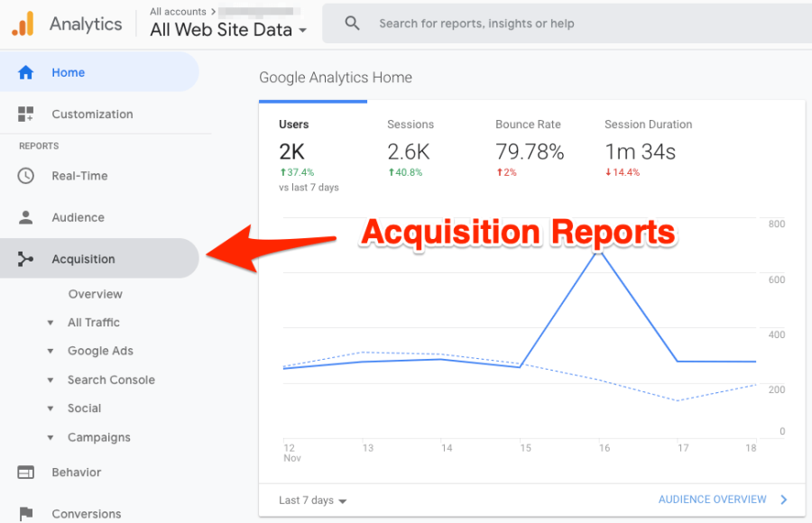The image size is (812, 523).
Task: Select Social under Acquisition
Action: point(85,408)
